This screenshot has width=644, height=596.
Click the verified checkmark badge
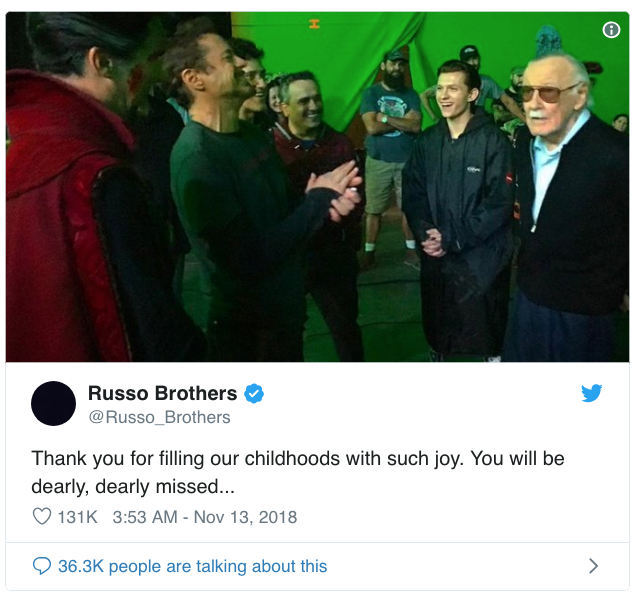tap(254, 393)
